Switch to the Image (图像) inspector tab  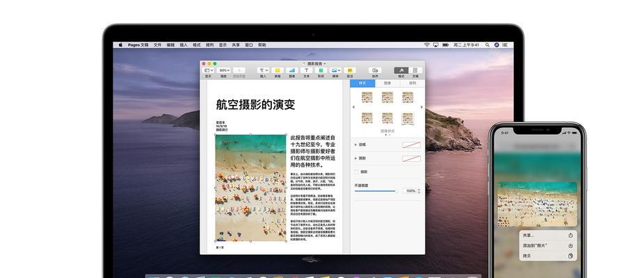click(x=387, y=83)
